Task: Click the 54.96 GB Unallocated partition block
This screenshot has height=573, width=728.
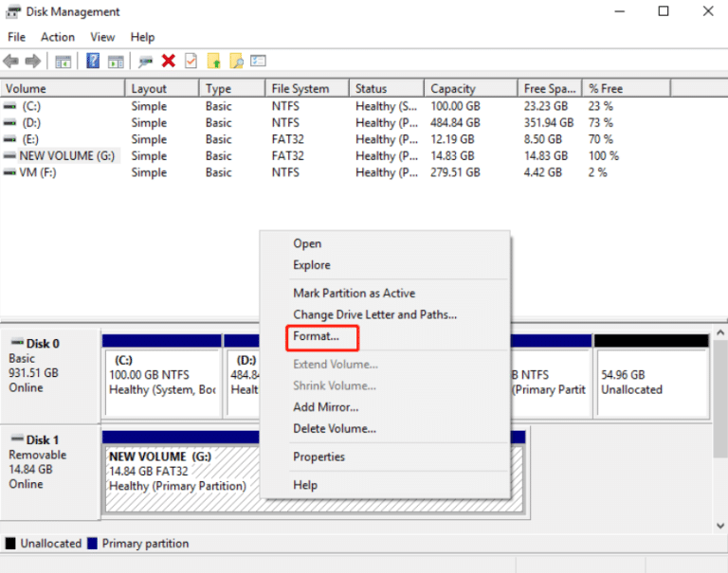Action: point(650,382)
